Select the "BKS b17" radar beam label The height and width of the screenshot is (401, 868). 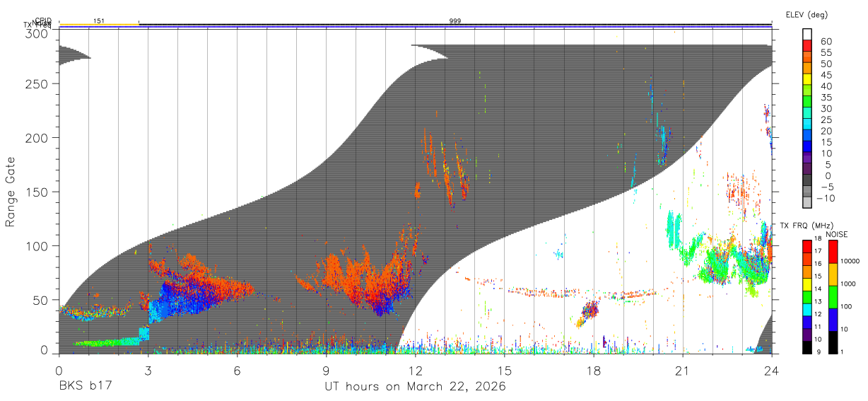click(86, 387)
